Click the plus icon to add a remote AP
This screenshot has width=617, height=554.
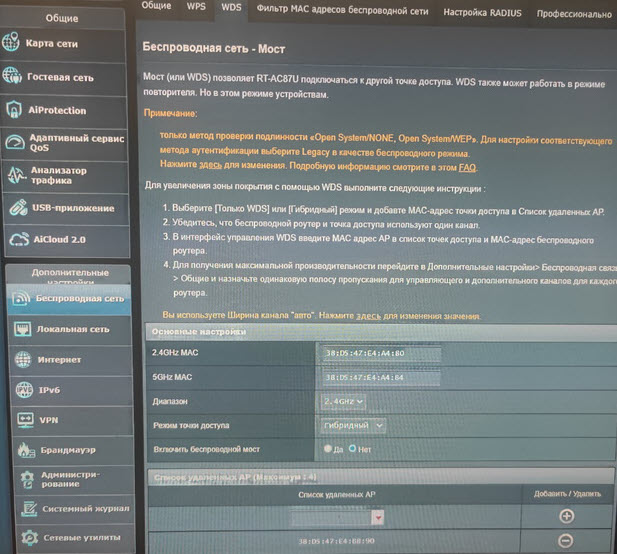coord(566,516)
